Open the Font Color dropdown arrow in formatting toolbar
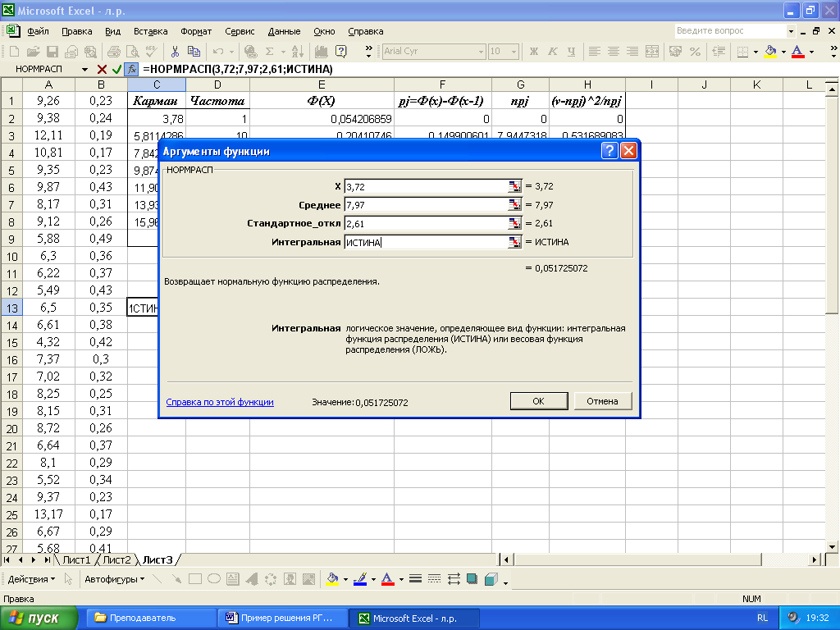Screen dimensions: 840x630 click(x=811, y=52)
